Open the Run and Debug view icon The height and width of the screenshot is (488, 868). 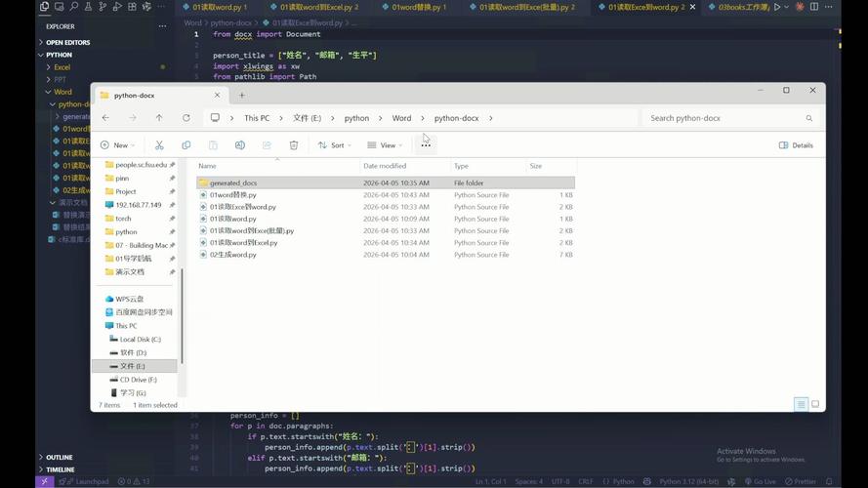(x=117, y=7)
